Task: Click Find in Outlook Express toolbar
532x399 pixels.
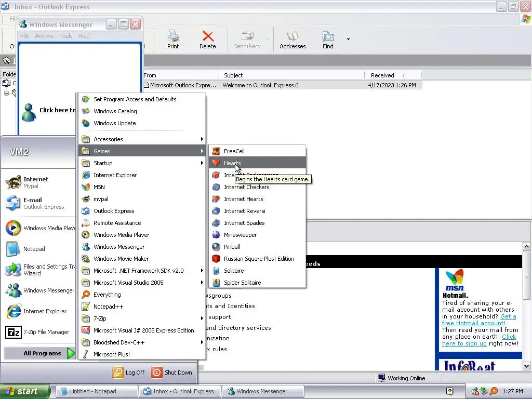Action: pos(328,39)
